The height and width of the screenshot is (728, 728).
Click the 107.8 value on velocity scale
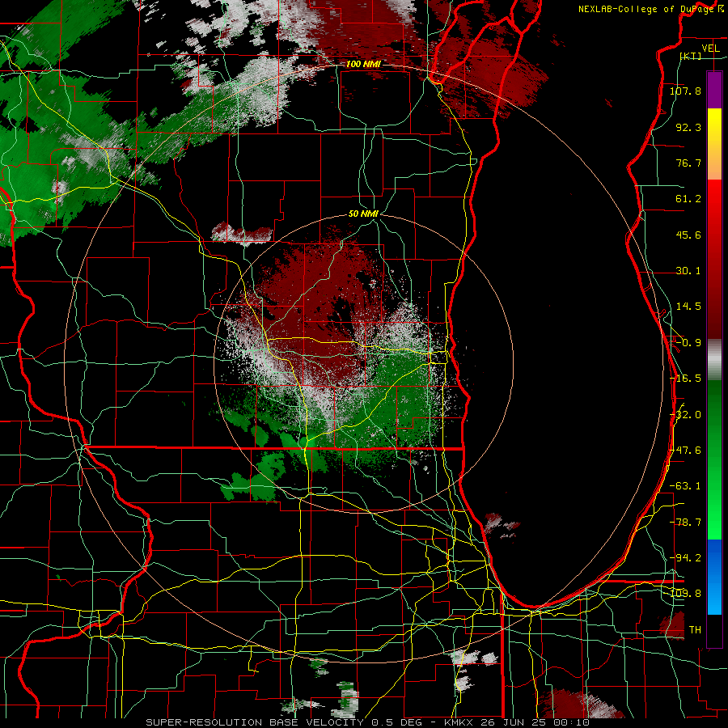point(685,91)
